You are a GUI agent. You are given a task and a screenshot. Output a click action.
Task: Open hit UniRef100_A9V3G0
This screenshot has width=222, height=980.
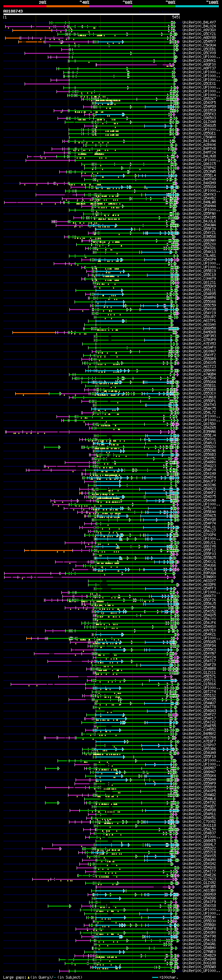coord(199,30)
